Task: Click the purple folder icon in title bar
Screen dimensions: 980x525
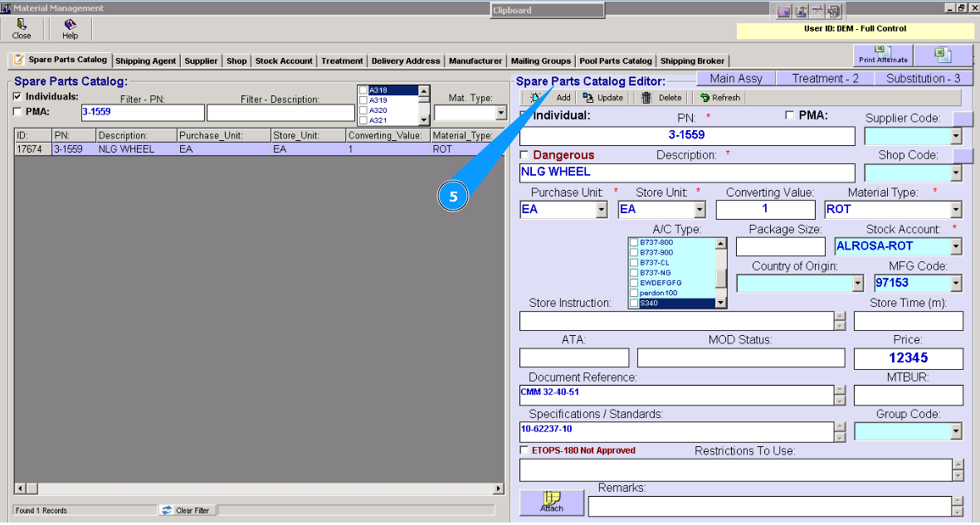Action: tap(784, 12)
